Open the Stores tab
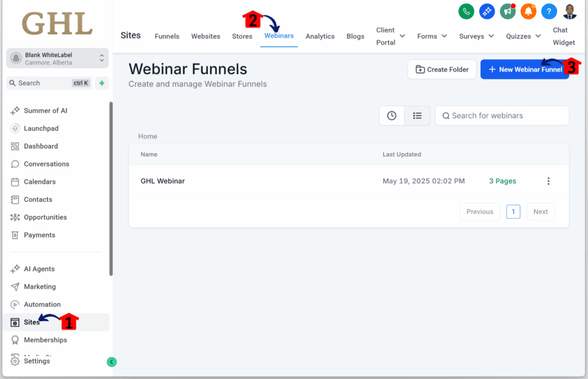Screen dimensions: 588x379 [x=242, y=36]
